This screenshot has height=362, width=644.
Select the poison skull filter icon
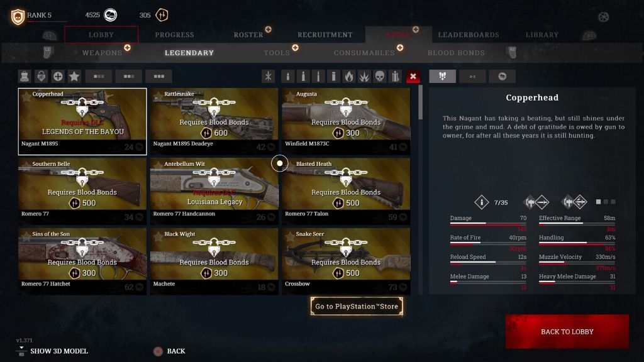379,76
